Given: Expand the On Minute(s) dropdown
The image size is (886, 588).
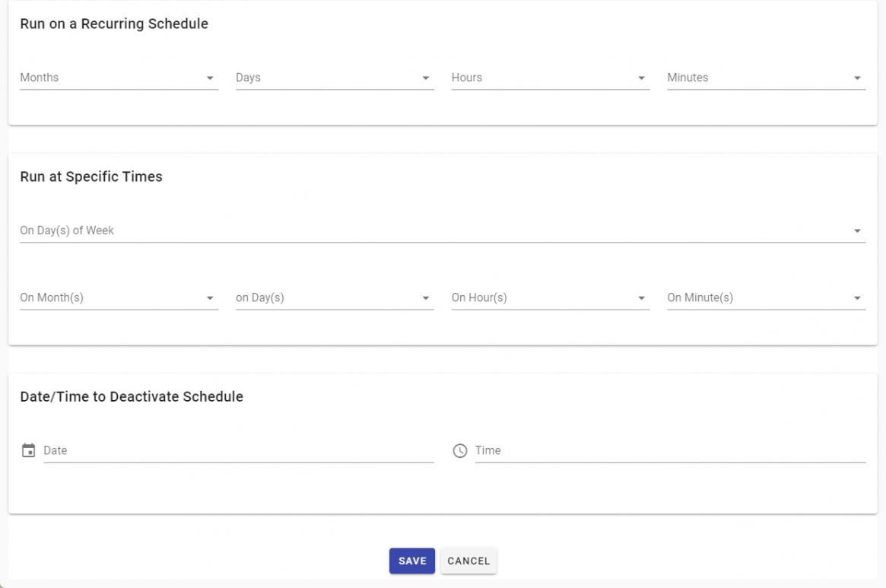Looking at the screenshot, I should (x=767, y=298).
